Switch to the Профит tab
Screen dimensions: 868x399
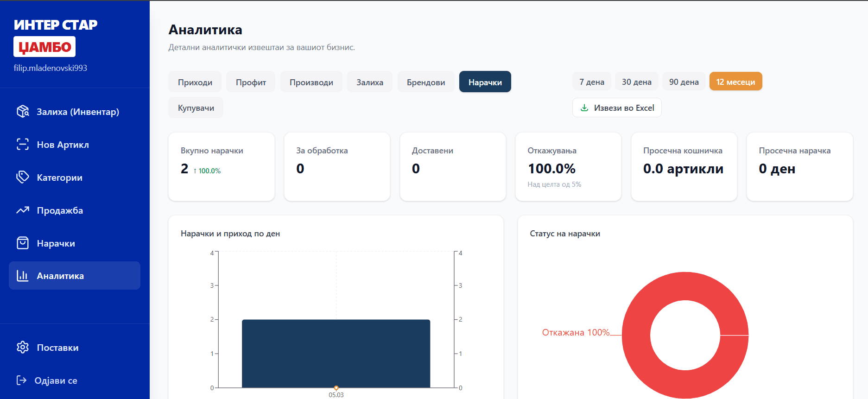coord(251,82)
